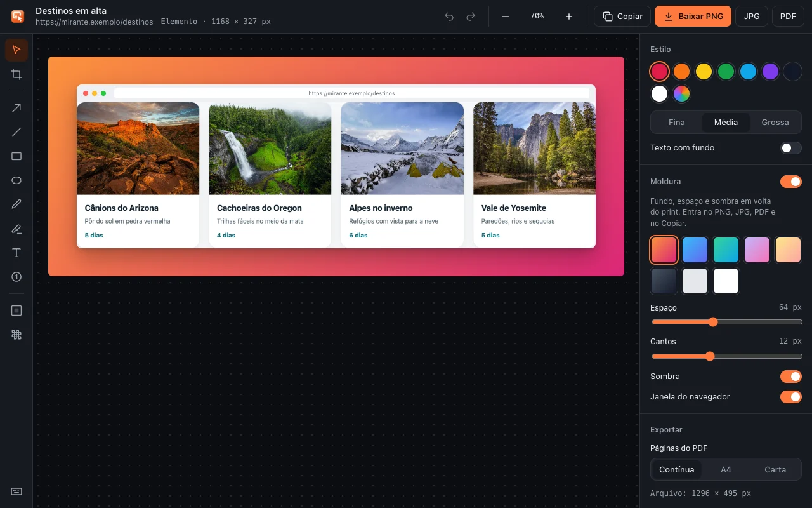The image size is (812, 508).
Task: Select the rectangle shape tool
Action: [16, 156]
